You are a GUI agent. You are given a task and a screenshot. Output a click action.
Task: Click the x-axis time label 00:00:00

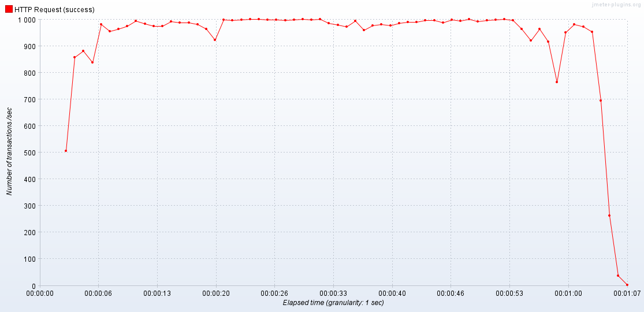click(x=40, y=294)
